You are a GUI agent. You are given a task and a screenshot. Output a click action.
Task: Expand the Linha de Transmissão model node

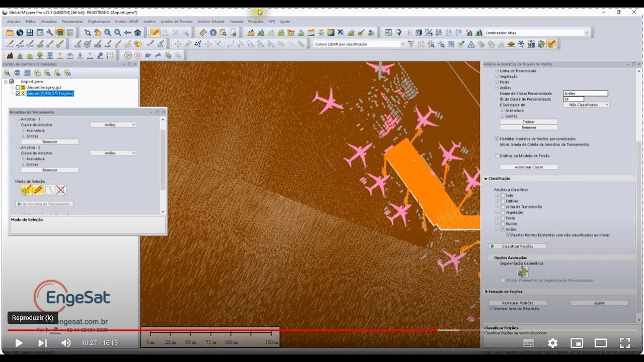497,71
